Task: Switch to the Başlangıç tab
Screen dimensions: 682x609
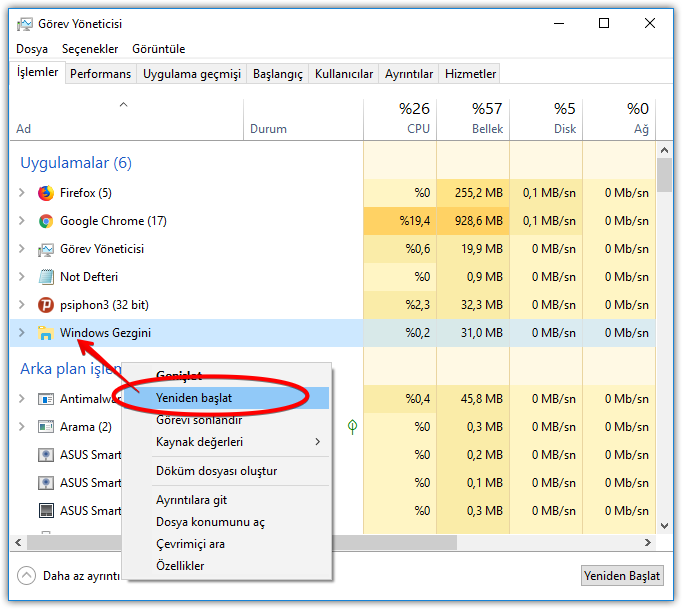Action: pos(278,74)
